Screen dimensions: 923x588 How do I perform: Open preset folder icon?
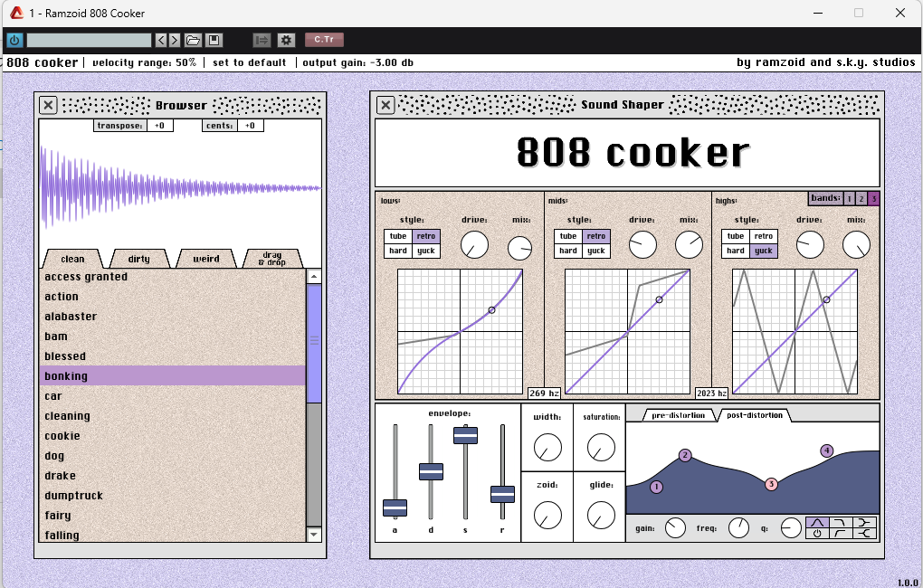pos(193,40)
